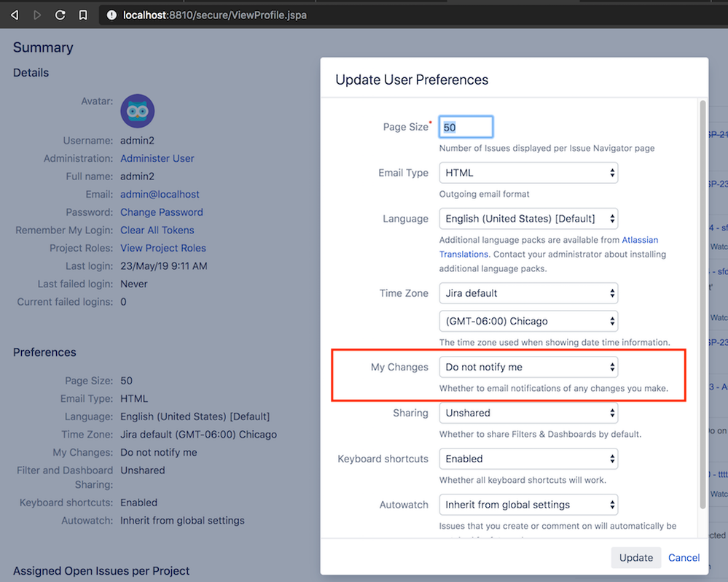728x582 pixels.
Task: Click the Summary heading
Action: point(43,47)
